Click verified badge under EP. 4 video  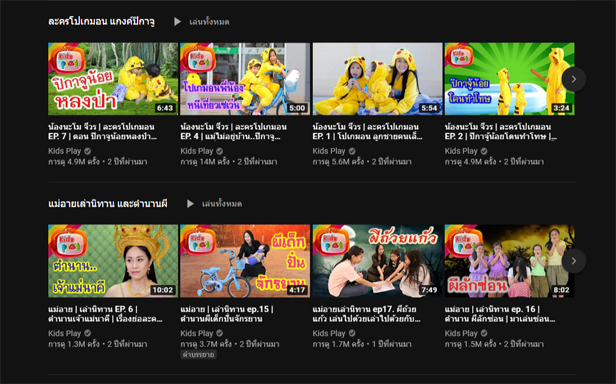[220, 151]
